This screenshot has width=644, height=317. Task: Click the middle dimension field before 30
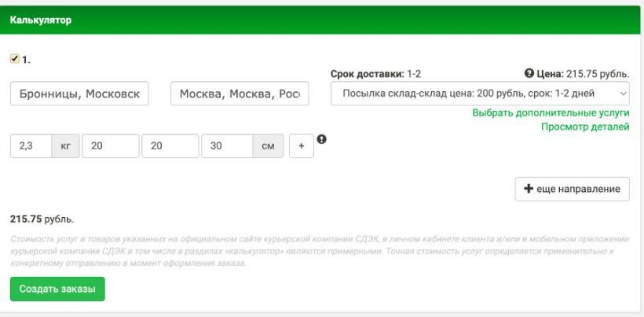click(170, 146)
